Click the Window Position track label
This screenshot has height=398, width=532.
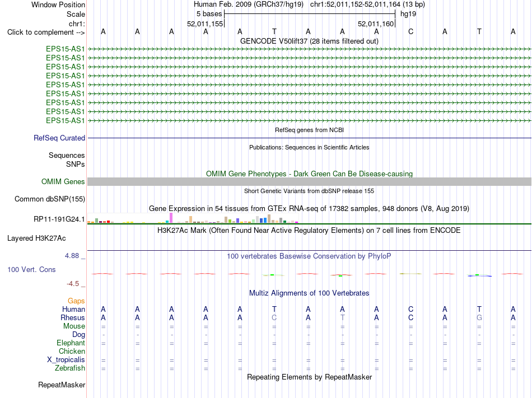(x=58, y=4)
